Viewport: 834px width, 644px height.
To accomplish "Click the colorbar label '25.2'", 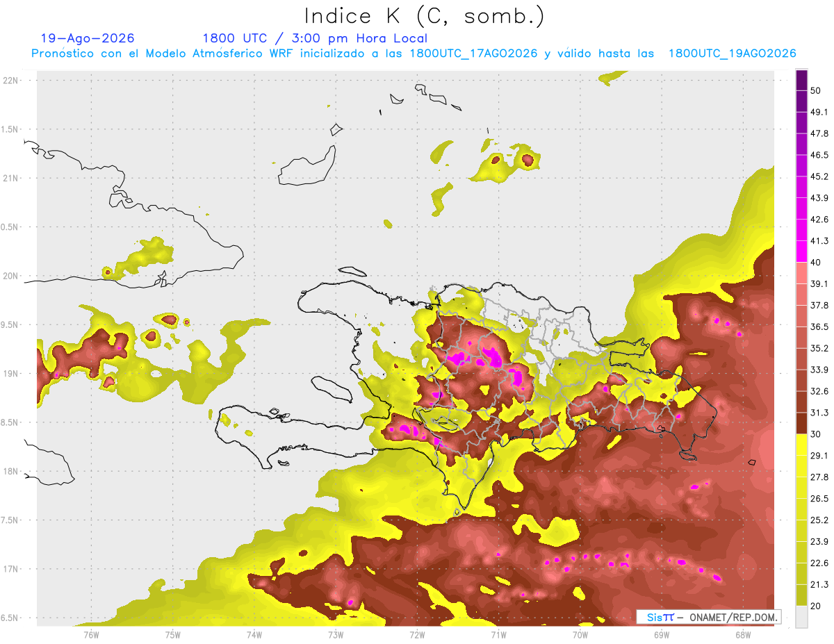I will point(819,520).
